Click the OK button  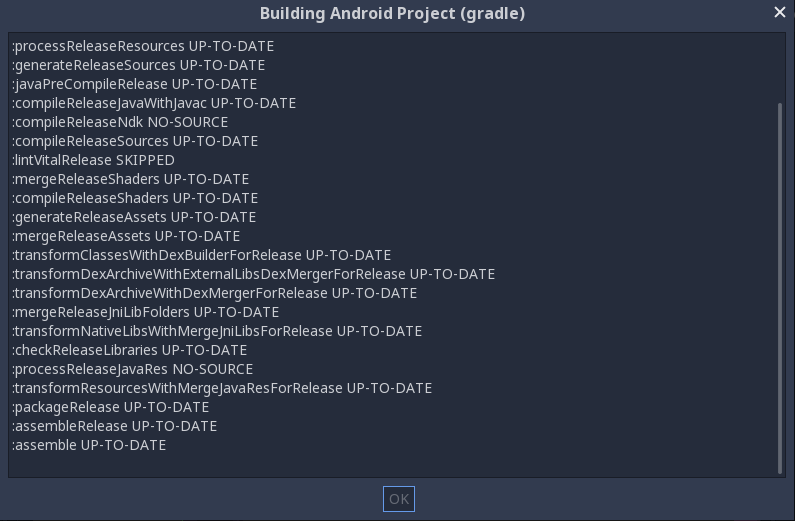(x=398, y=499)
